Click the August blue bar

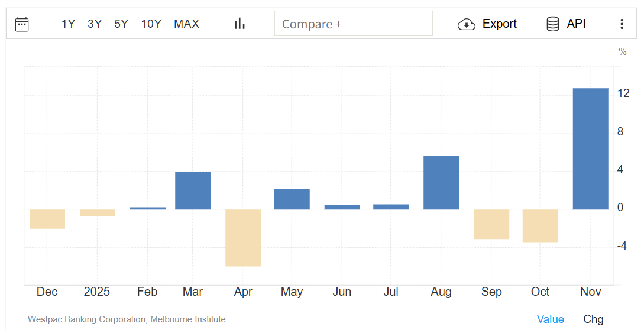[x=441, y=182]
